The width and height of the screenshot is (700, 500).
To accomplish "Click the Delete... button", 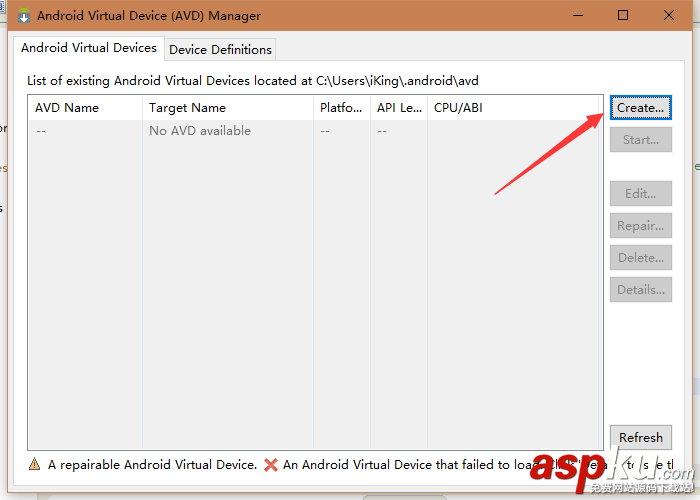I will pyautogui.click(x=640, y=258).
